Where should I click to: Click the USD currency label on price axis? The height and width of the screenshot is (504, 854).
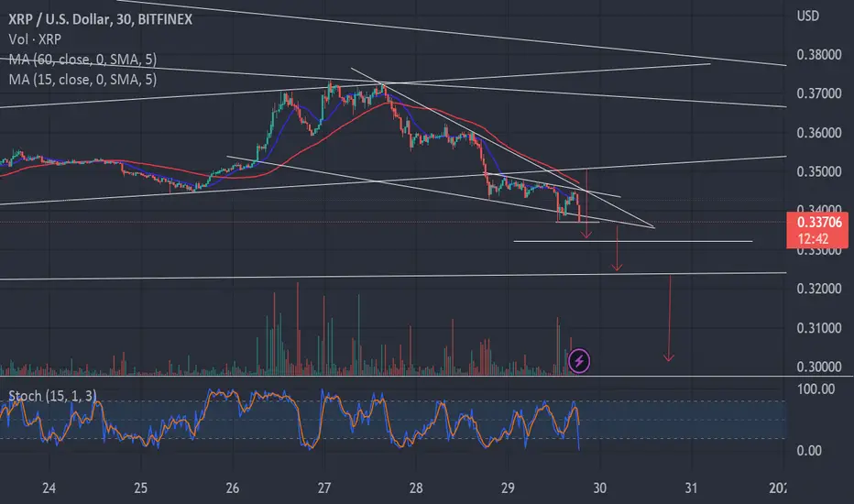807,16
